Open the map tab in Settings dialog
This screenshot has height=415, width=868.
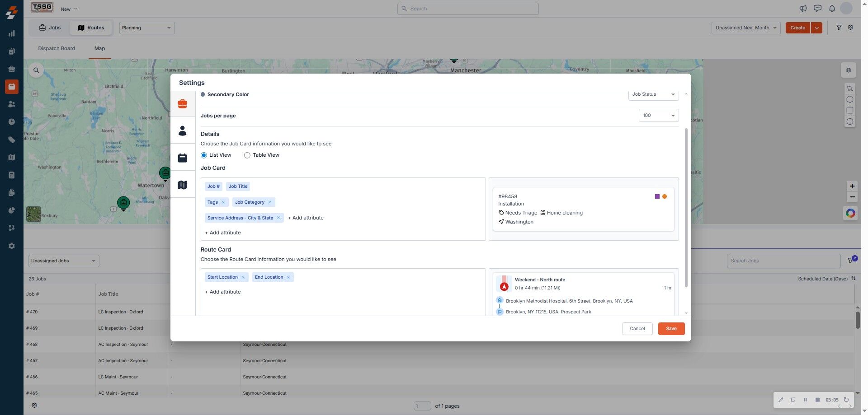[x=183, y=185]
